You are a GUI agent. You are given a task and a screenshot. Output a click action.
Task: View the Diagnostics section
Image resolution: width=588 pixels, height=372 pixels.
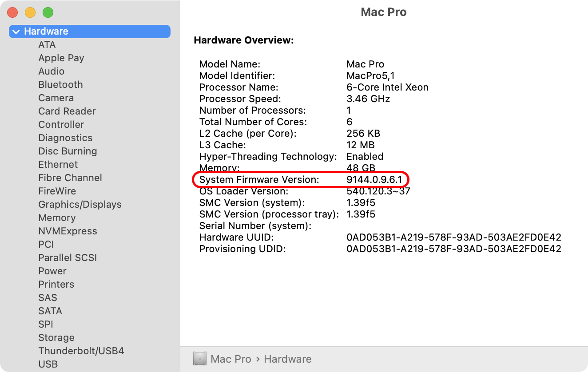point(65,138)
